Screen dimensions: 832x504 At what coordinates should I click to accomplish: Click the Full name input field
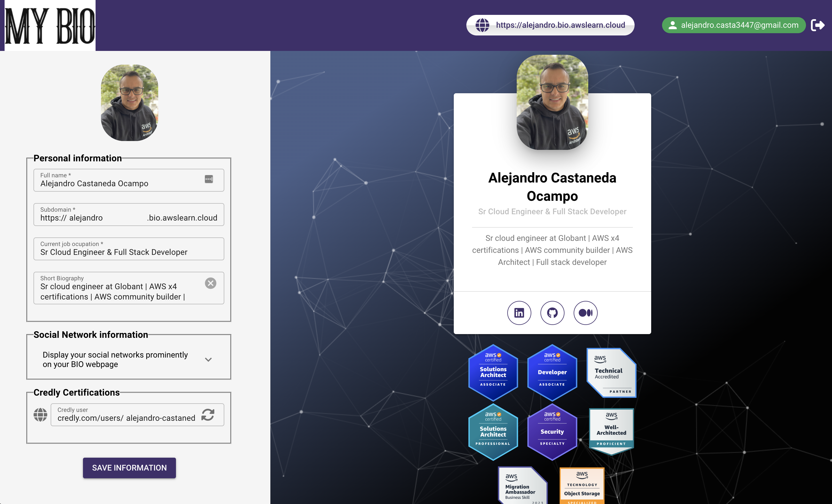tap(129, 180)
